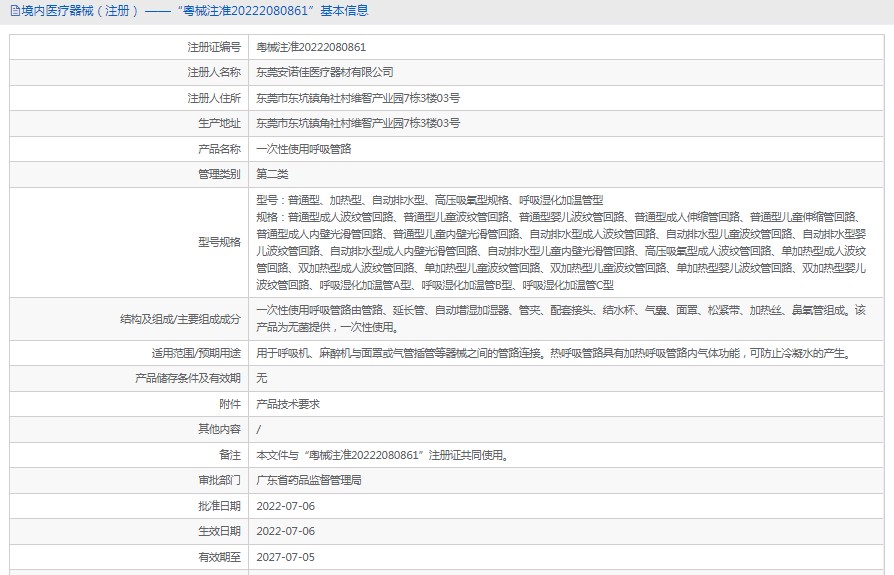Viewport: 894px width, 575px height.
Task: Click the 有效期至 label
Action: [x=219, y=557]
